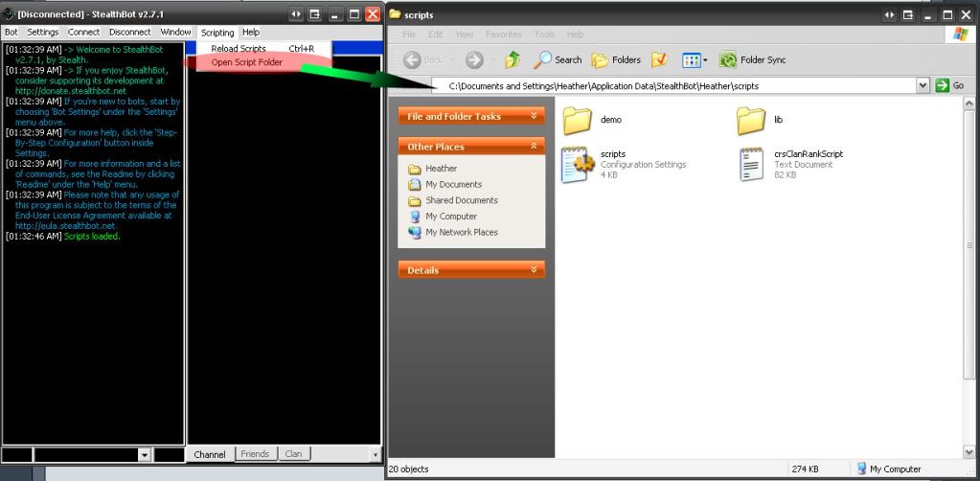Open the Bot menu in StealthBot

pyautogui.click(x=11, y=32)
